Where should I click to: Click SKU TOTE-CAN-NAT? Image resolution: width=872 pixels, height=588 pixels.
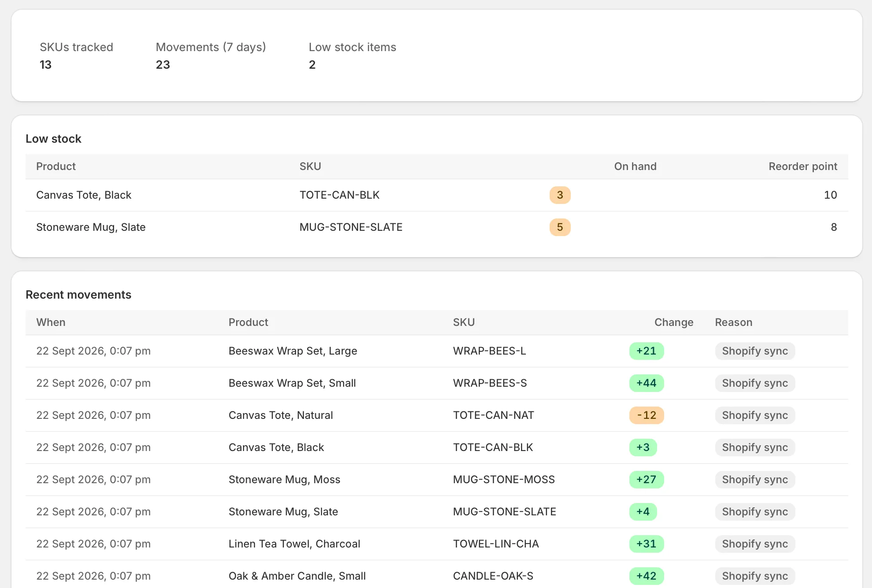click(493, 415)
